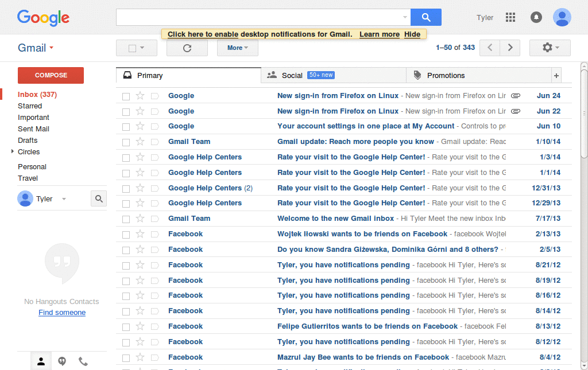Open the More dropdown
This screenshot has width=588, height=370.
(237, 48)
